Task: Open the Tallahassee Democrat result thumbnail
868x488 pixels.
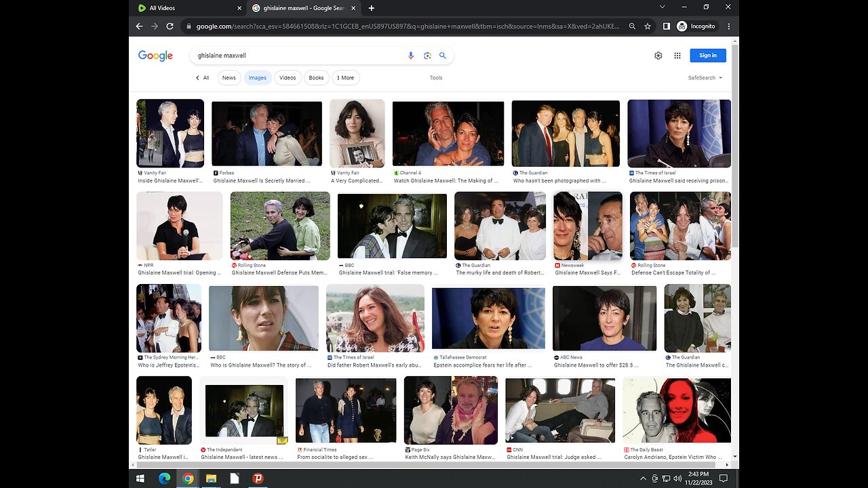Action: 488,318
